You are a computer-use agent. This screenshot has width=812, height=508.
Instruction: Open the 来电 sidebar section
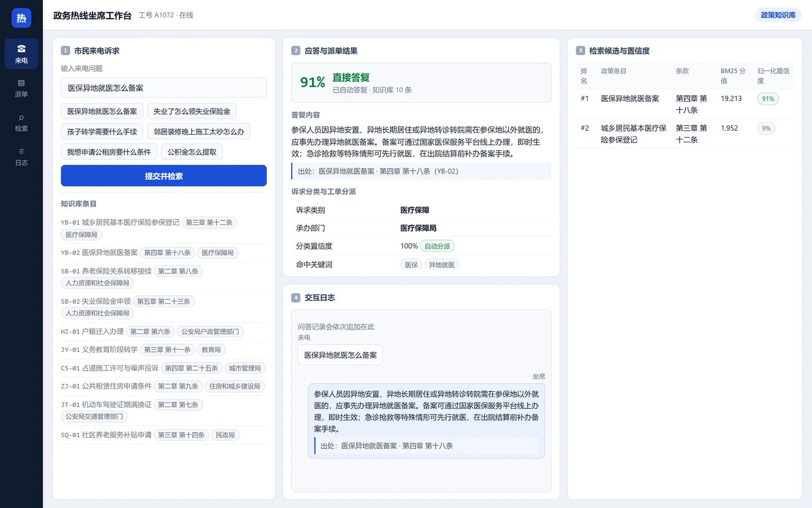[21, 54]
